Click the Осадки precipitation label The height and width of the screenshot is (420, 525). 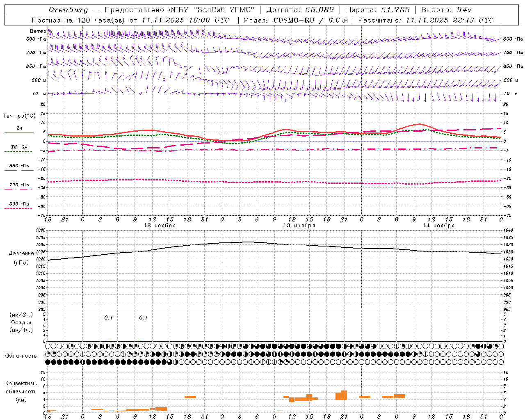21,322
